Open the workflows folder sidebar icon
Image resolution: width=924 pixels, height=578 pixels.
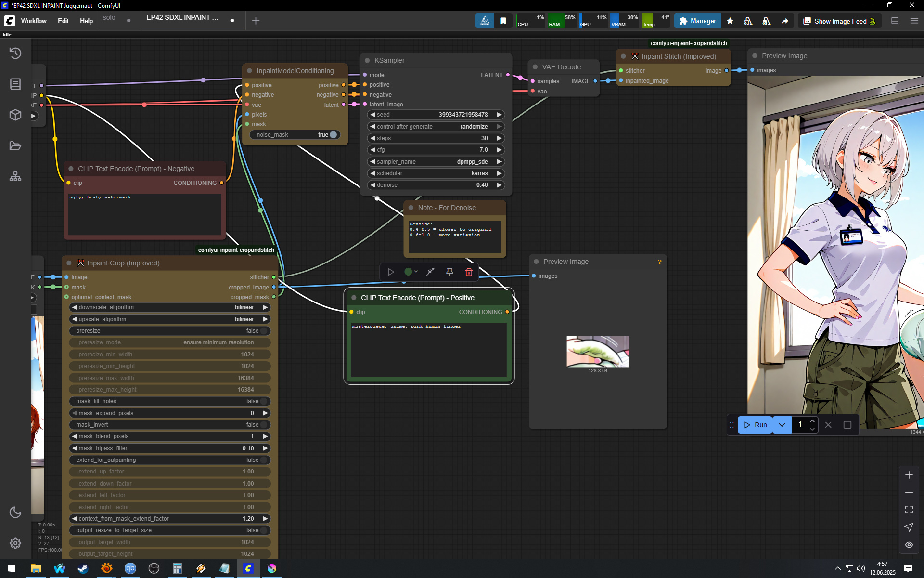[15, 146]
